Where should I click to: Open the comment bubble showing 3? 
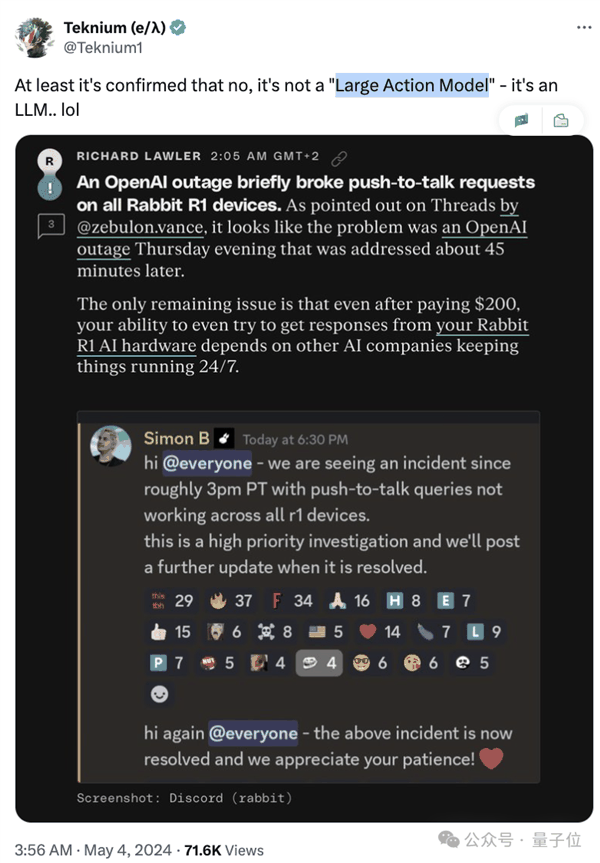pyautogui.click(x=51, y=226)
